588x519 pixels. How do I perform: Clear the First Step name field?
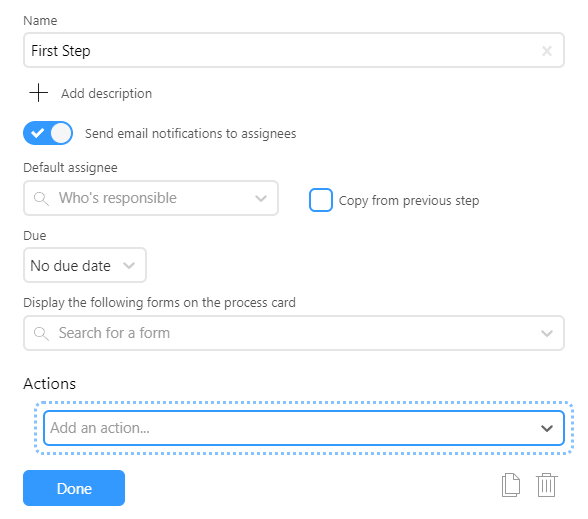547,51
